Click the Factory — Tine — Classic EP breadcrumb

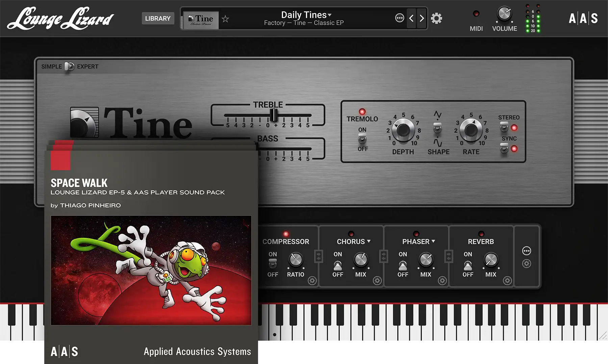pyautogui.click(x=304, y=23)
